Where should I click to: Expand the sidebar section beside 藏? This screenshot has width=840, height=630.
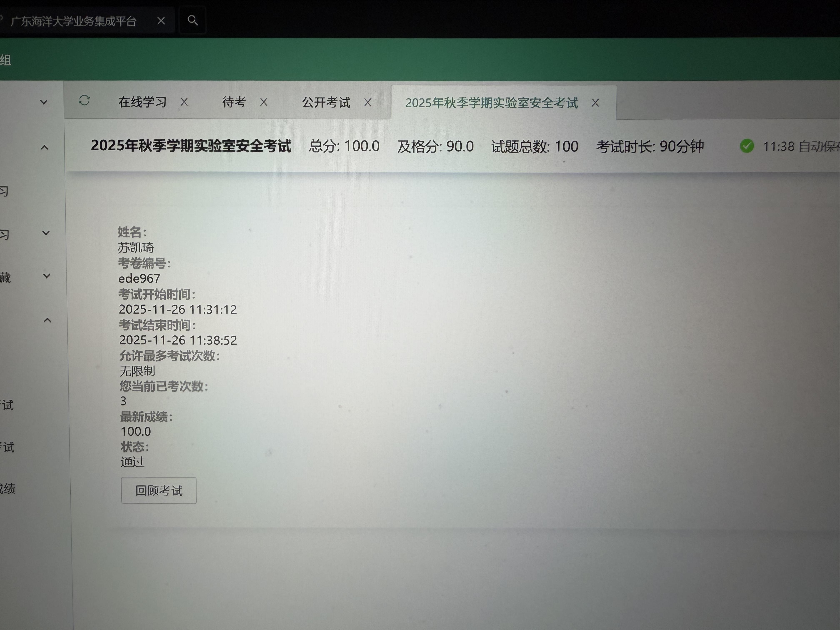[x=46, y=276]
